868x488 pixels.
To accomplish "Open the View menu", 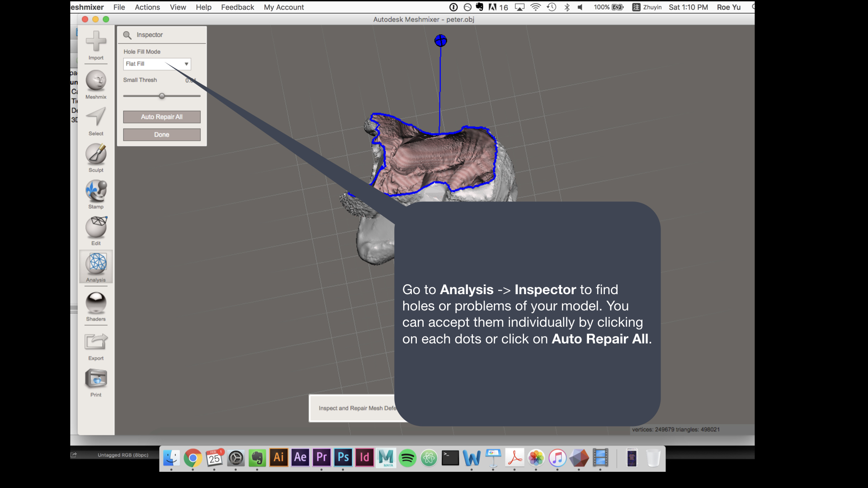I will [x=178, y=7].
